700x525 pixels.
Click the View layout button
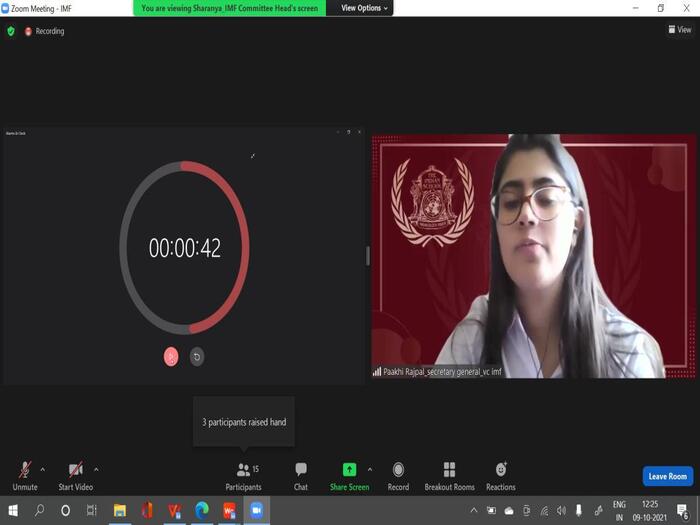[679, 30]
